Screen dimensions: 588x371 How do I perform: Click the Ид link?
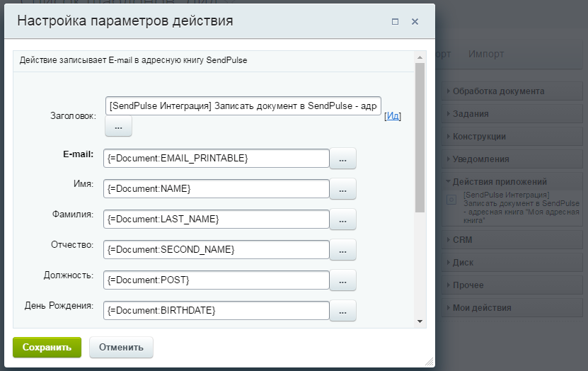[393, 115]
